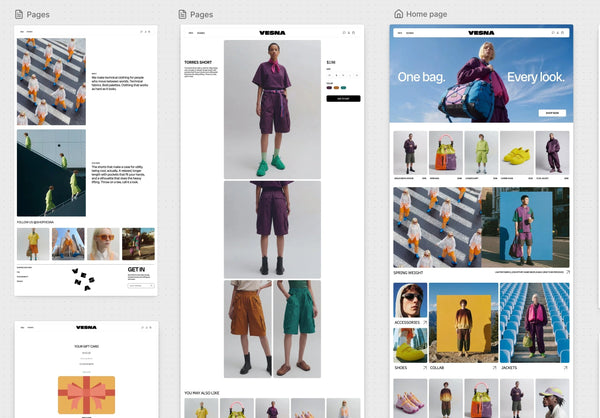Click the green and orange bucket bag product card

[446, 153]
